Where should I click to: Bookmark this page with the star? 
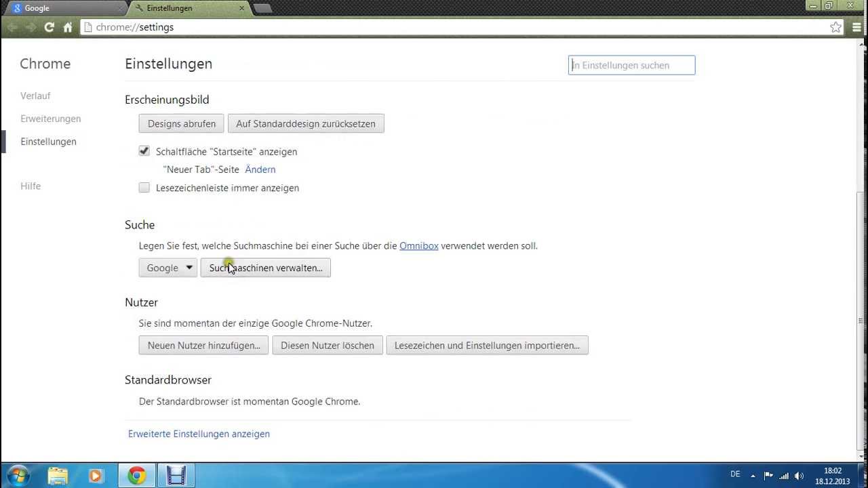point(835,27)
